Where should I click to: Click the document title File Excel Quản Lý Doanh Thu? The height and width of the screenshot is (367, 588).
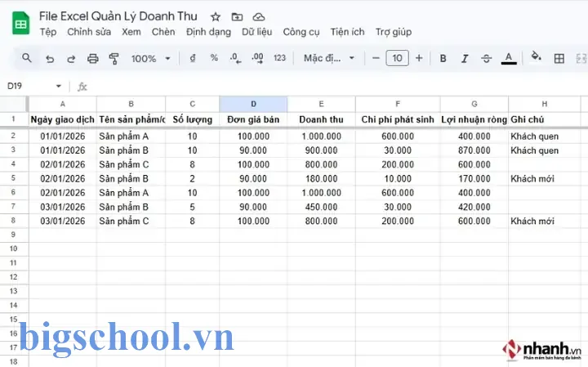coord(118,16)
